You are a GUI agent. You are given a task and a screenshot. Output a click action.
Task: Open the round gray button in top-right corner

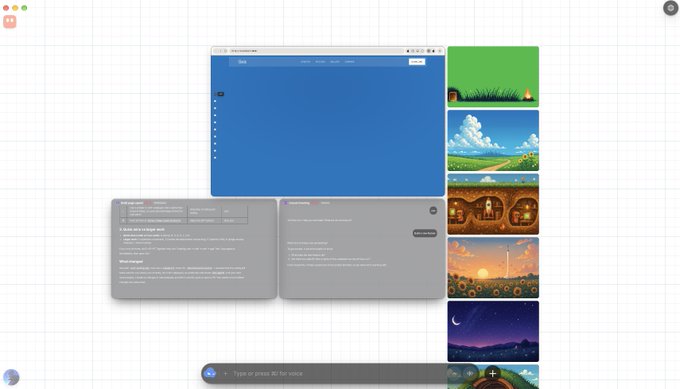(x=670, y=8)
